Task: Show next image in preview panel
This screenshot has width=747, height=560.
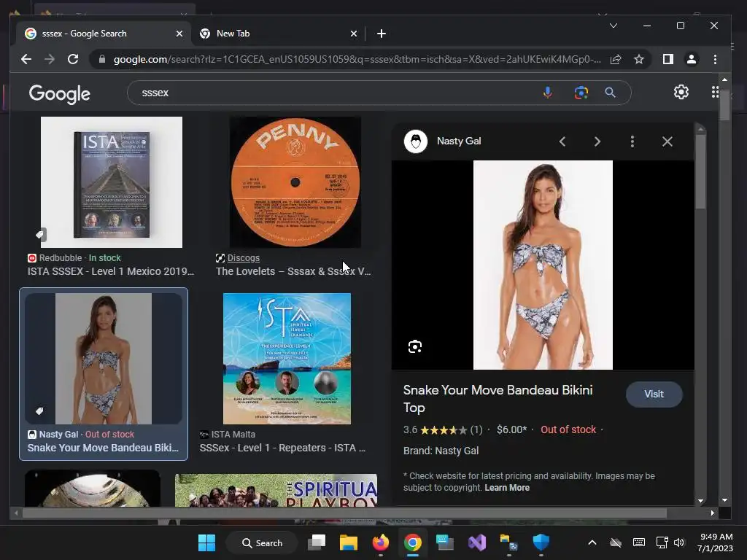Action: tap(597, 141)
